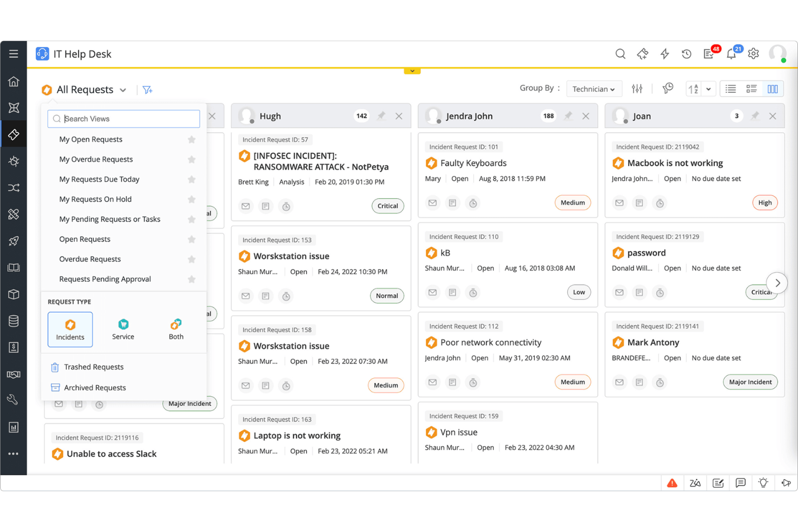Click the bell notifications icon showing 21
The image size is (798, 532).
tap(731, 54)
